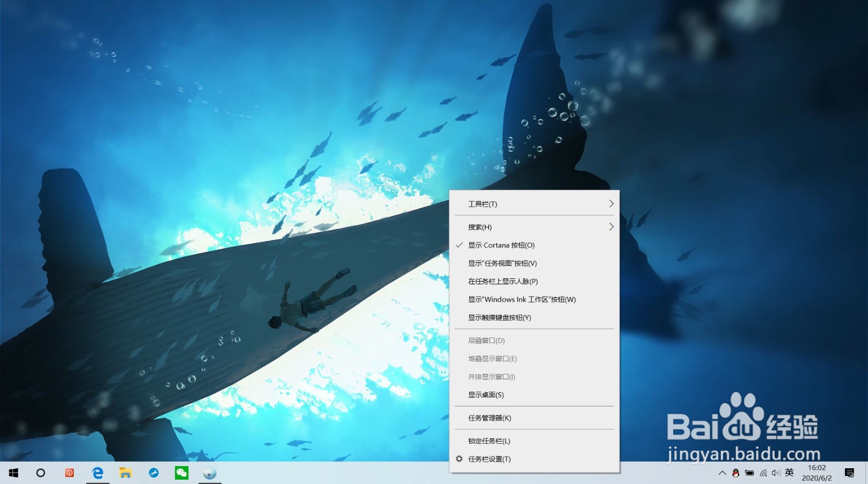The height and width of the screenshot is (484, 868).
Task: Open 任务管理器(K) from context menu
Action: 534,418
